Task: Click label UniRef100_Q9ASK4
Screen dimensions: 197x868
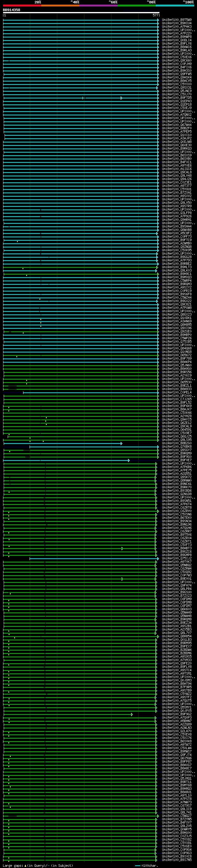Action: coord(177,78)
